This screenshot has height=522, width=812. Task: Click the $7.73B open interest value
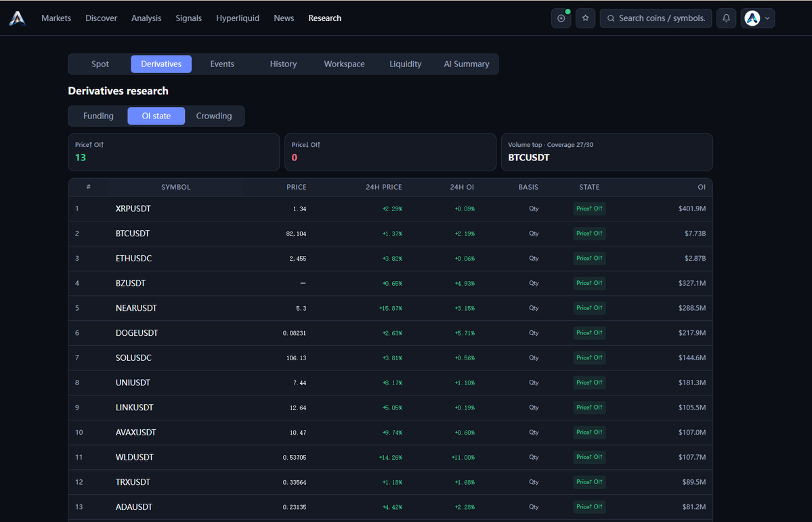point(695,234)
